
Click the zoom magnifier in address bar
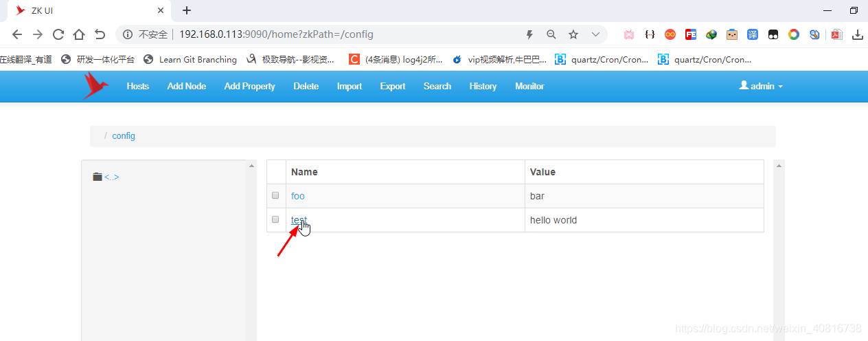(551, 34)
